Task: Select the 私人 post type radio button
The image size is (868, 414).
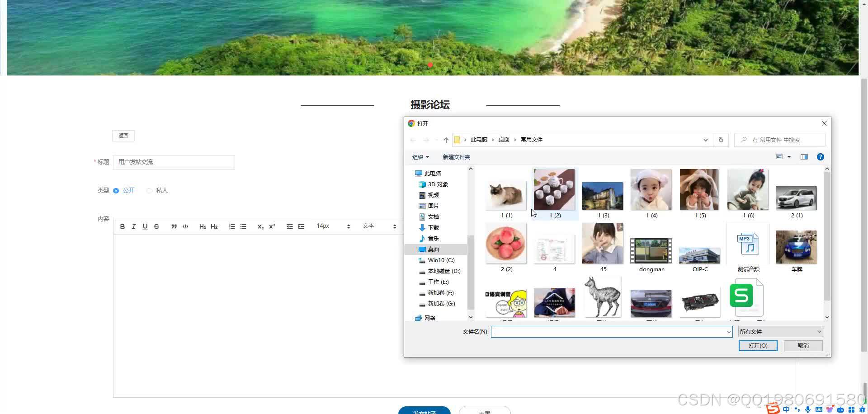Action: coord(150,190)
